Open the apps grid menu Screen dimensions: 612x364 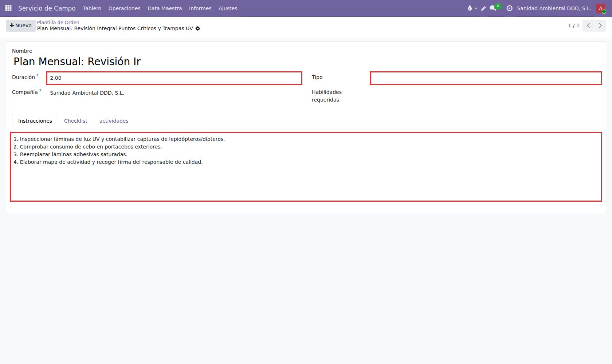pos(8,8)
